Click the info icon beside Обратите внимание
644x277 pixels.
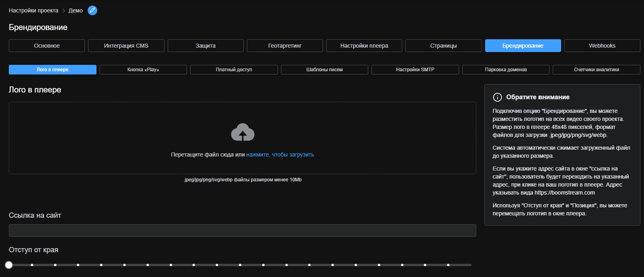pos(498,97)
